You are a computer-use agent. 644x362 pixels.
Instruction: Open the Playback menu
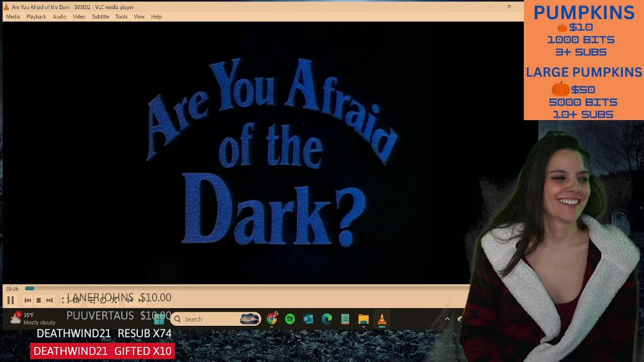pyautogui.click(x=36, y=17)
